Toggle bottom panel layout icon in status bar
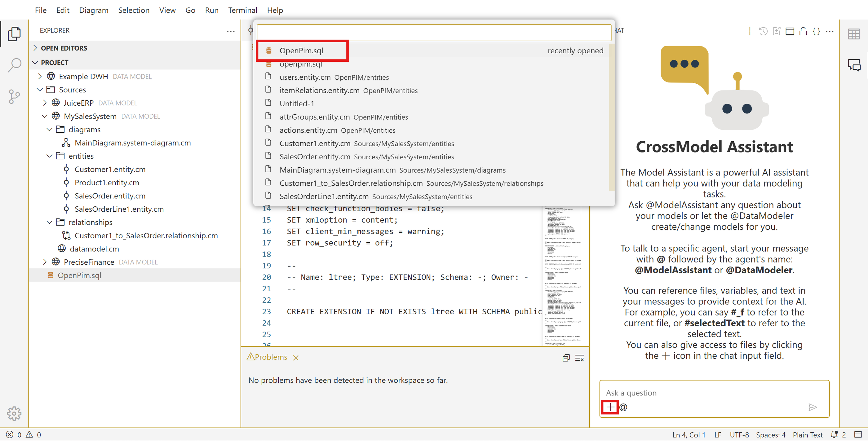 tap(858, 434)
